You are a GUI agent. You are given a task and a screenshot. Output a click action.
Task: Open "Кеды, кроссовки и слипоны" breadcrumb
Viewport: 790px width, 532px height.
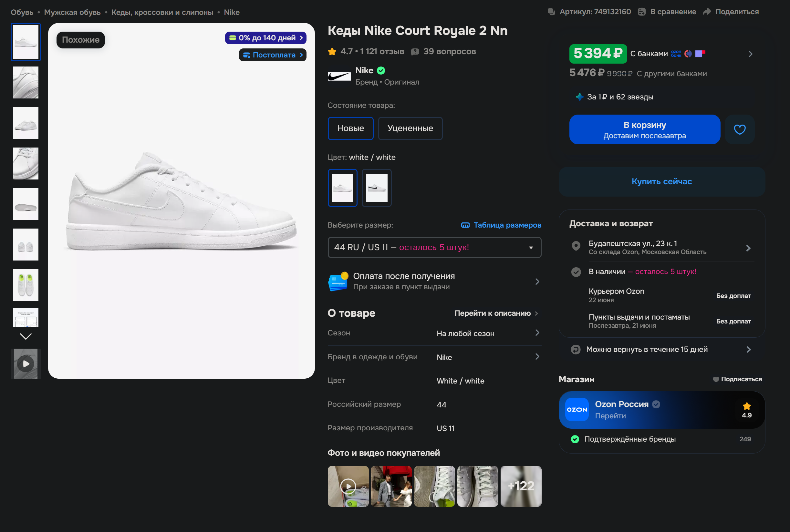(x=162, y=12)
